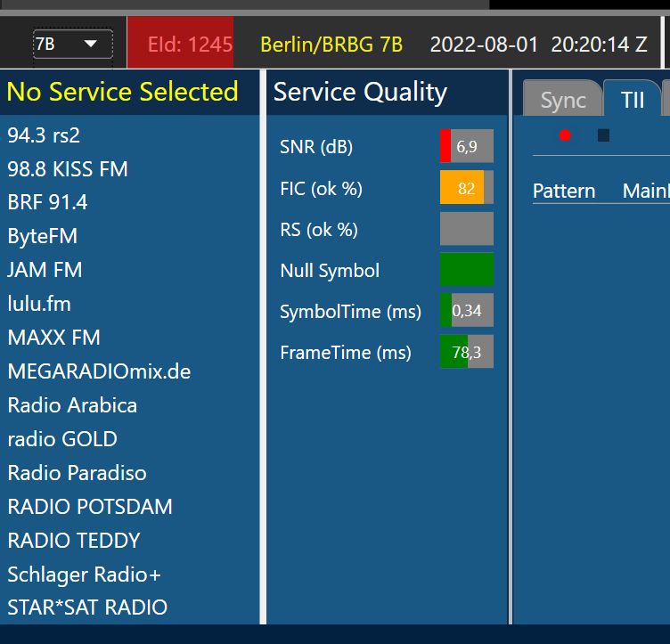Select JAM FM service
670x644 pixels.
45,270
